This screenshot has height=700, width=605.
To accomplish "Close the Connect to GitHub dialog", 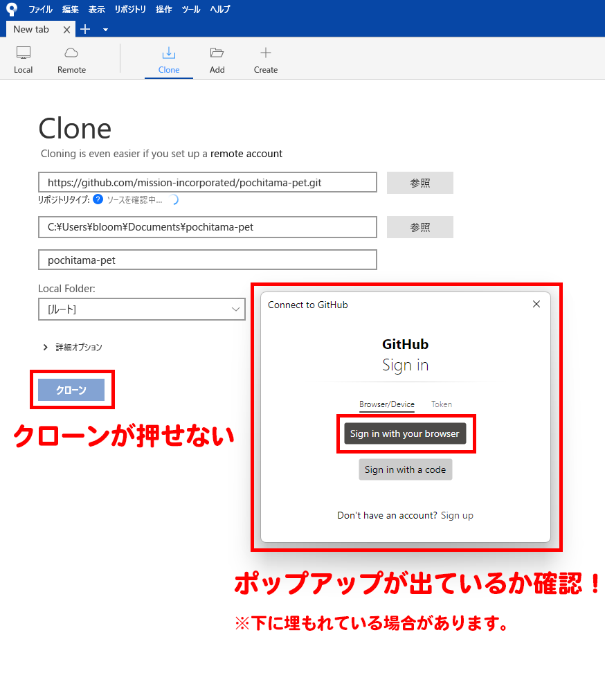I will (536, 304).
